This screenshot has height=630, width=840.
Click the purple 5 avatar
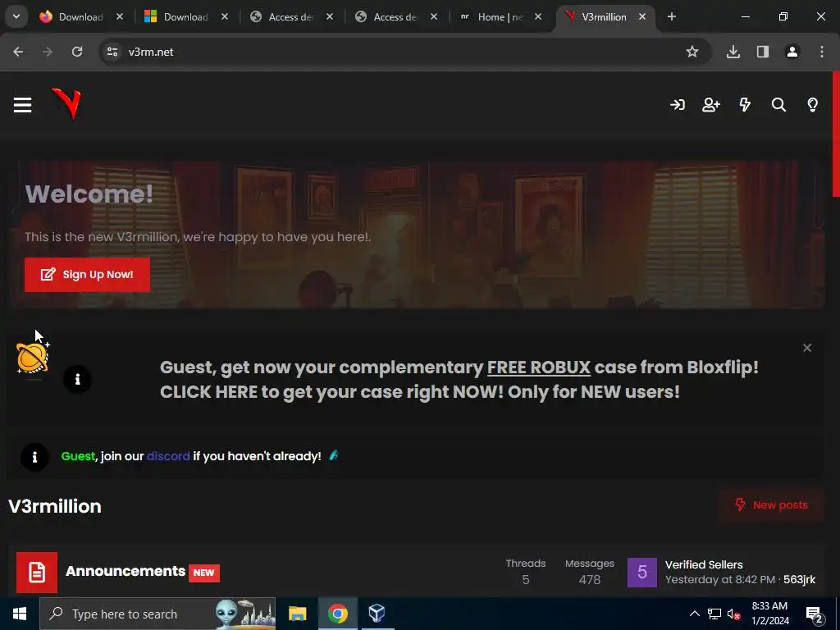click(x=641, y=572)
